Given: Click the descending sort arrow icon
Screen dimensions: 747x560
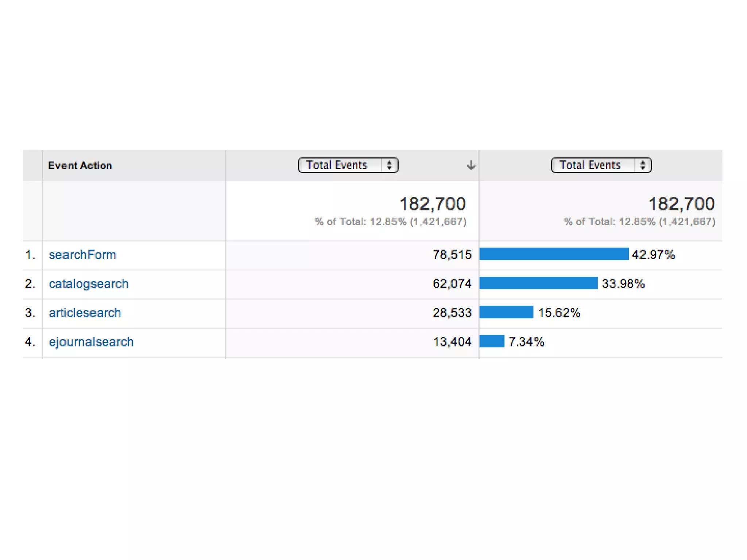Looking at the screenshot, I should (x=471, y=165).
